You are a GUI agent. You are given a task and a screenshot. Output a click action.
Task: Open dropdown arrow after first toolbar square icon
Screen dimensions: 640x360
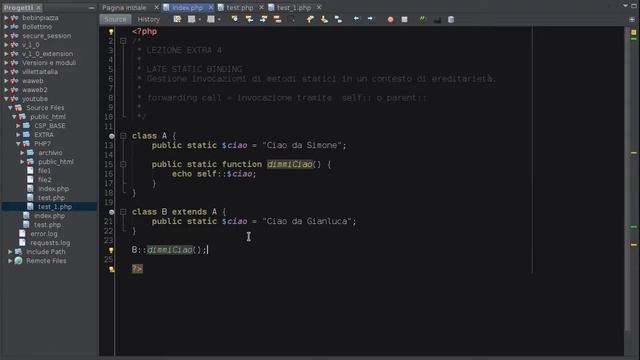click(x=200, y=20)
